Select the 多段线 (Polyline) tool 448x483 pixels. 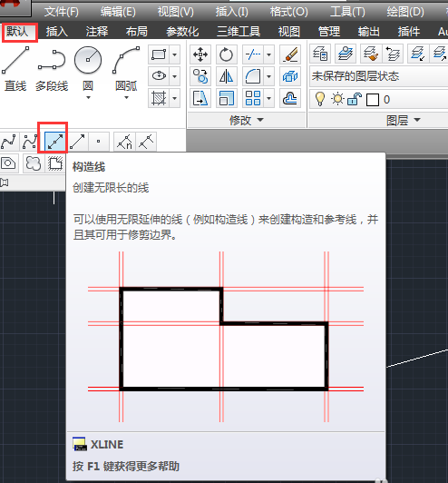[x=52, y=69]
